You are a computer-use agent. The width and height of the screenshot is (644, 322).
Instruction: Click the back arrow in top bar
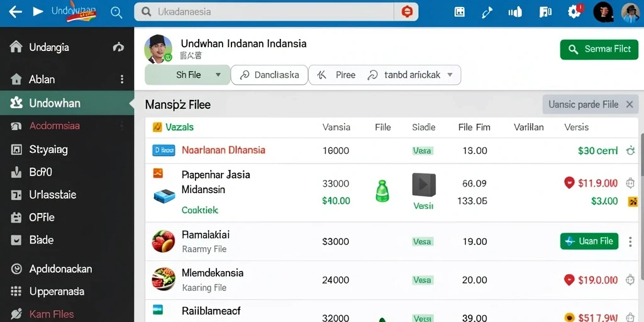15,11
